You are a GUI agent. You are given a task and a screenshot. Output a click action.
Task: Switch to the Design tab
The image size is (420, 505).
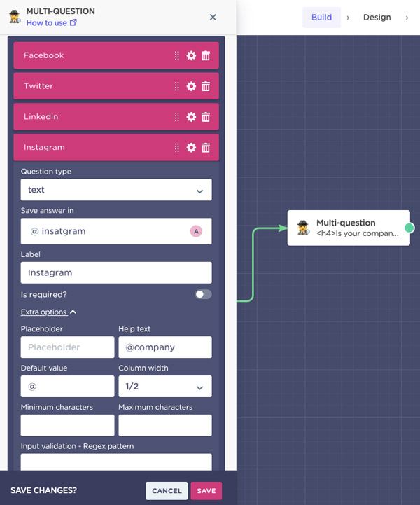tap(377, 17)
